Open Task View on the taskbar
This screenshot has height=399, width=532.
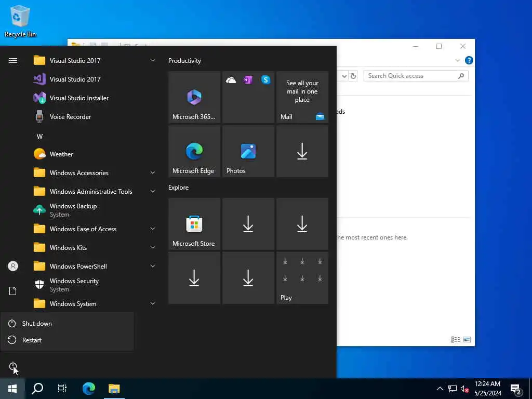(62, 389)
